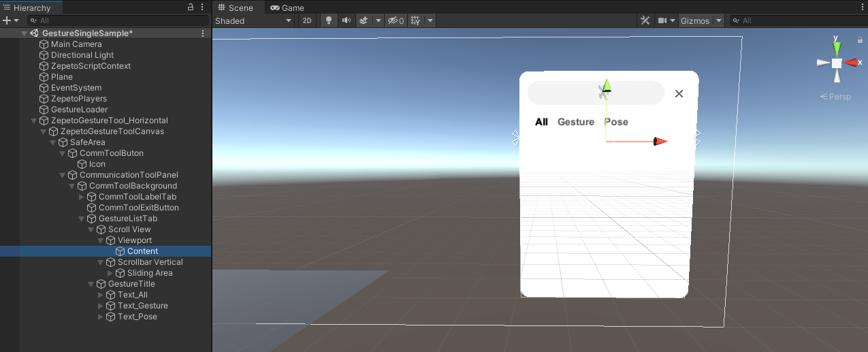Viewport: 868px width, 352px height.
Task: Toggle scene lighting with the lightbulb icon
Action: coord(329,20)
